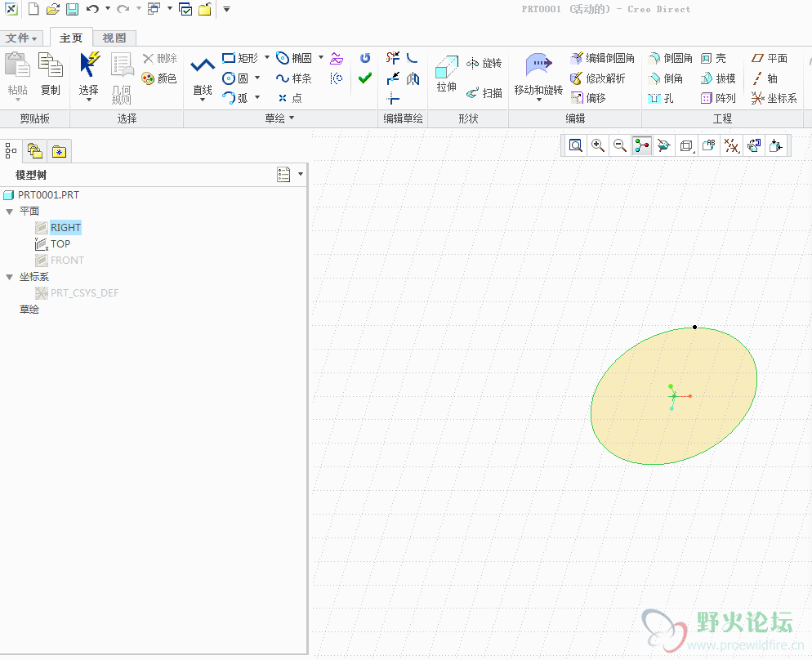Insert a 坐标系 coordinate system
The image size is (812, 660).
[x=774, y=98]
